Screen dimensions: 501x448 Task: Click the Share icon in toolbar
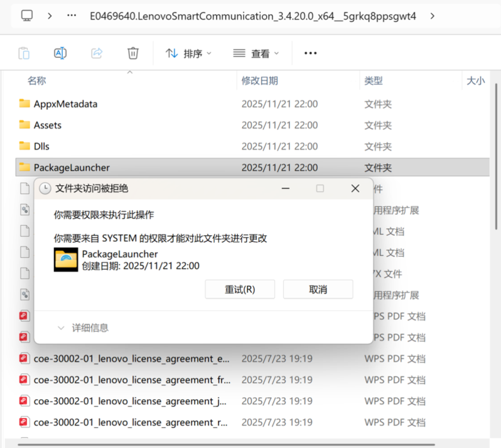(97, 53)
